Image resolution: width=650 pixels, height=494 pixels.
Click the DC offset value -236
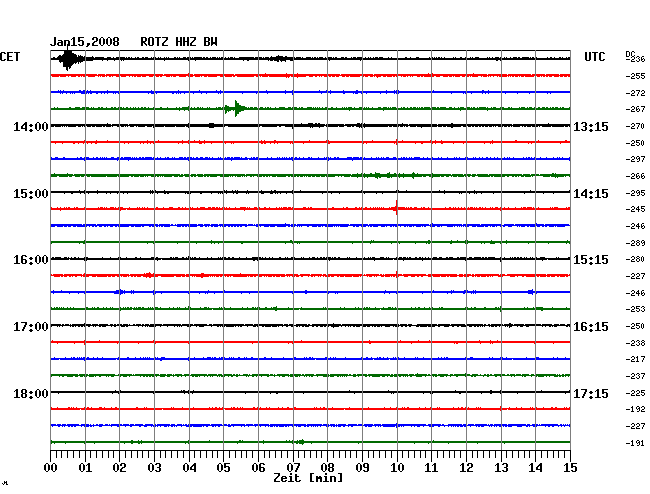[x=635, y=59]
